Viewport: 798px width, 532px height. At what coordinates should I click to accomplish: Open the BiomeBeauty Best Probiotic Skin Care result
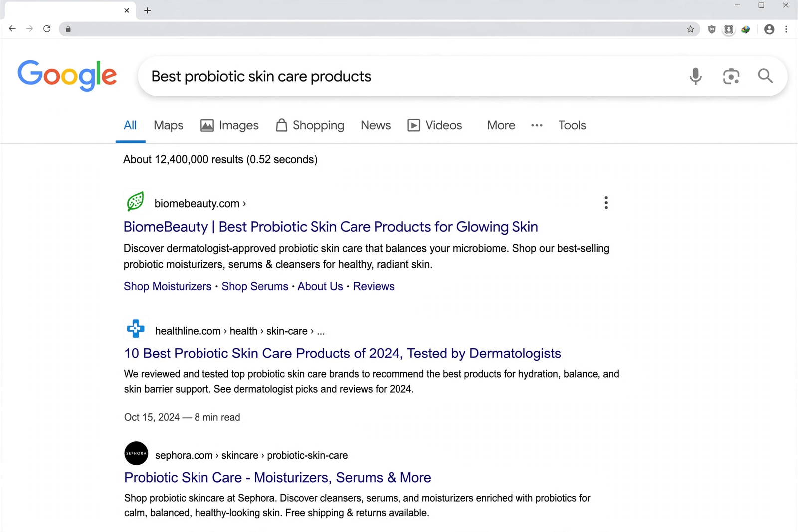331,227
